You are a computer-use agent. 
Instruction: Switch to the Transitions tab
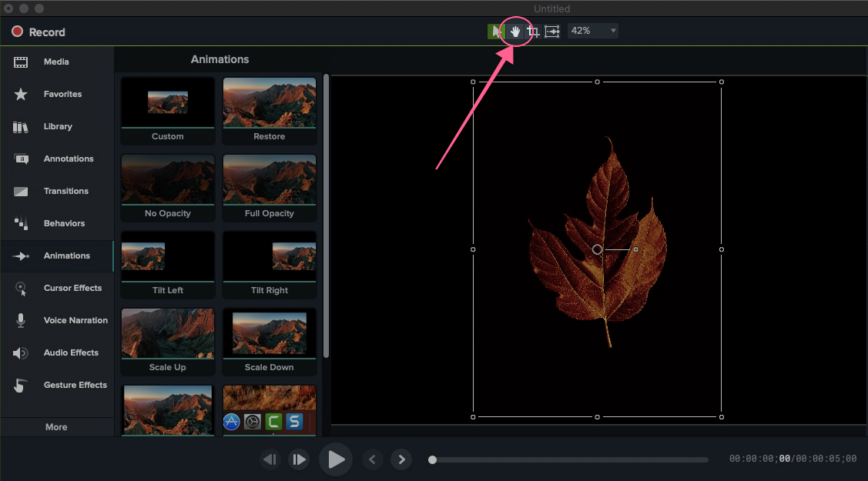coord(65,191)
